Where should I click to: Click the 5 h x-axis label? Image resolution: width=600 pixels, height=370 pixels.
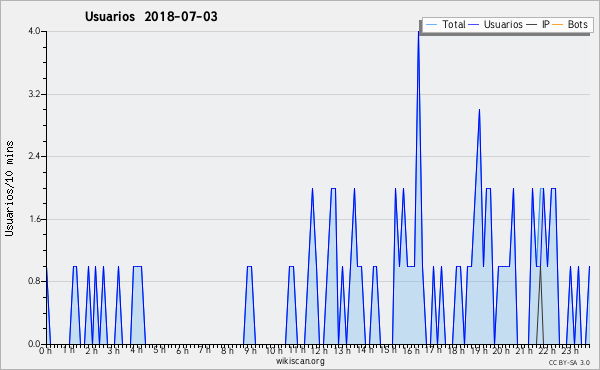pyautogui.click(x=159, y=350)
